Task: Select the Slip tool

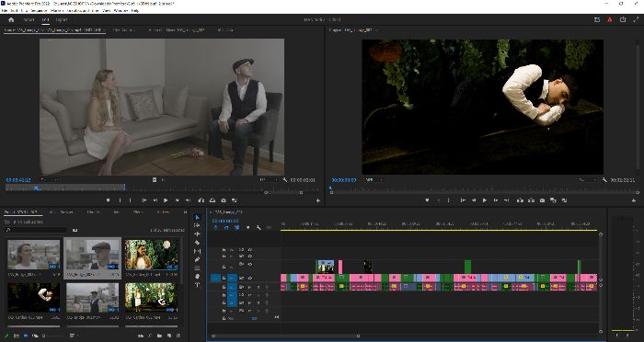Action: click(x=197, y=251)
